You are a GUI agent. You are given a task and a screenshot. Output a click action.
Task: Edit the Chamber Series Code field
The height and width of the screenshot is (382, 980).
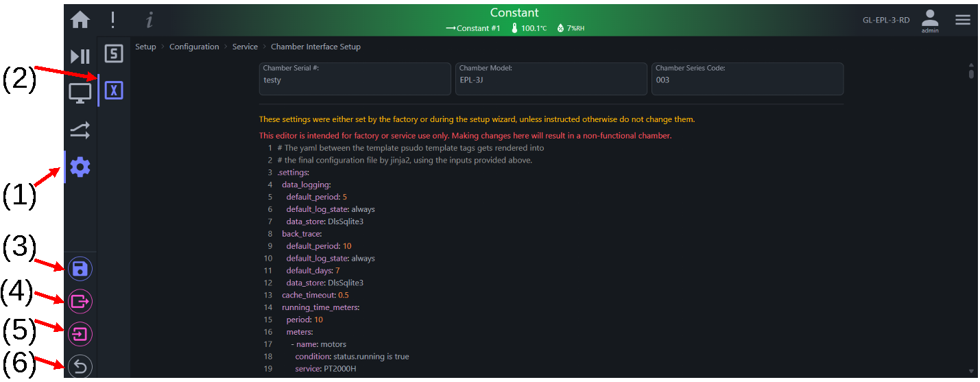pyautogui.click(x=748, y=79)
